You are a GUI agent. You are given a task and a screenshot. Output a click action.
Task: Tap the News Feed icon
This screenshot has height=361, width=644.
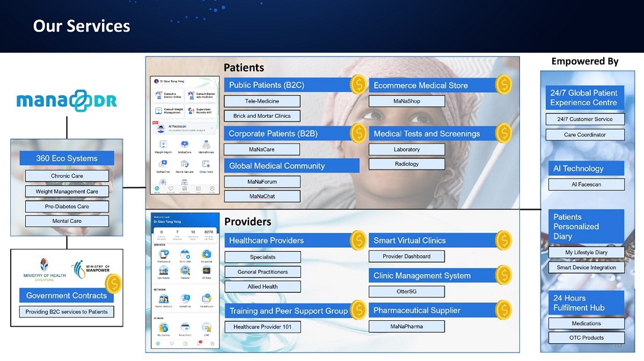pyautogui.click(x=185, y=327)
